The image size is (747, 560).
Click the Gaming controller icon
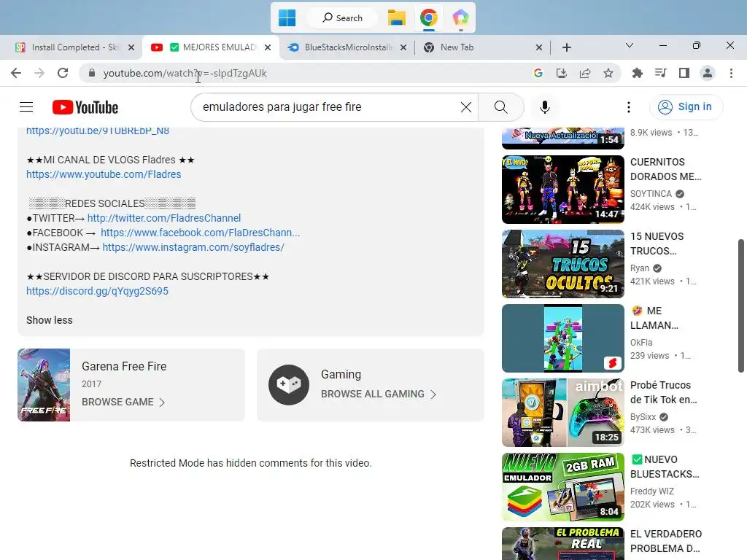coord(289,385)
